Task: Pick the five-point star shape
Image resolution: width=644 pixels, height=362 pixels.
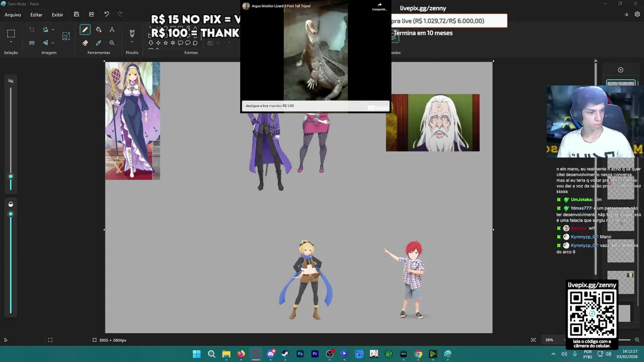Action: click(166, 43)
